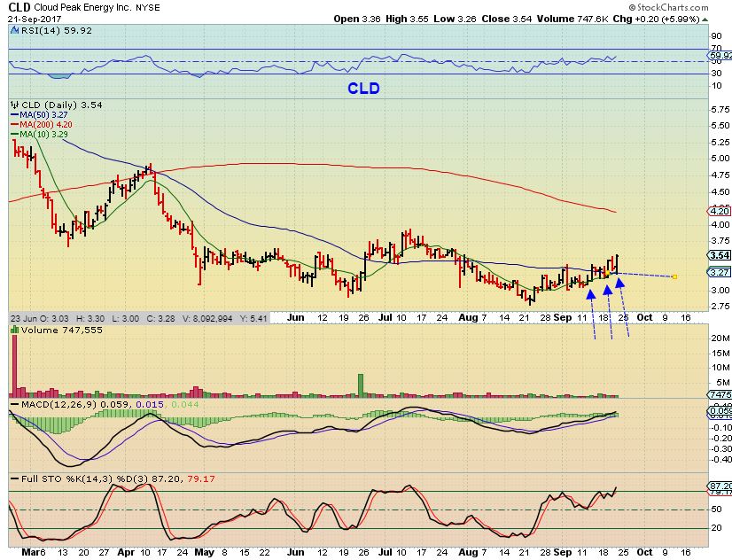Screen dimensions: 732x560
Task: Click the Mar month label on the bottom axis
Action: pos(30,553)
